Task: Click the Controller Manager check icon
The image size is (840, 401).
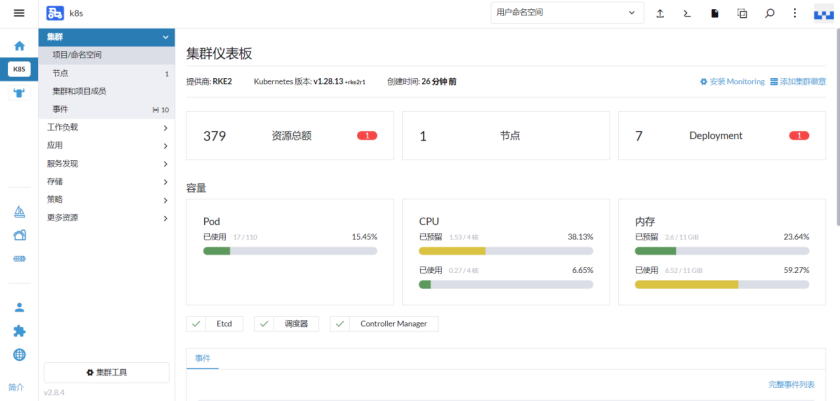Action: pos(340,324)
